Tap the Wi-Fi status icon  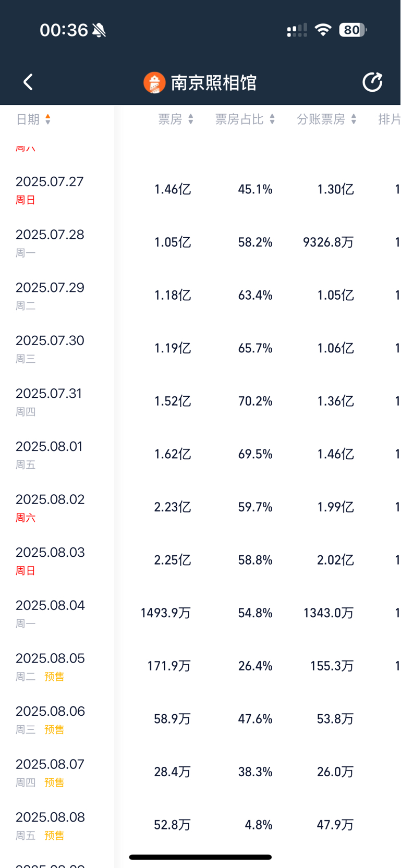point(323,30)
